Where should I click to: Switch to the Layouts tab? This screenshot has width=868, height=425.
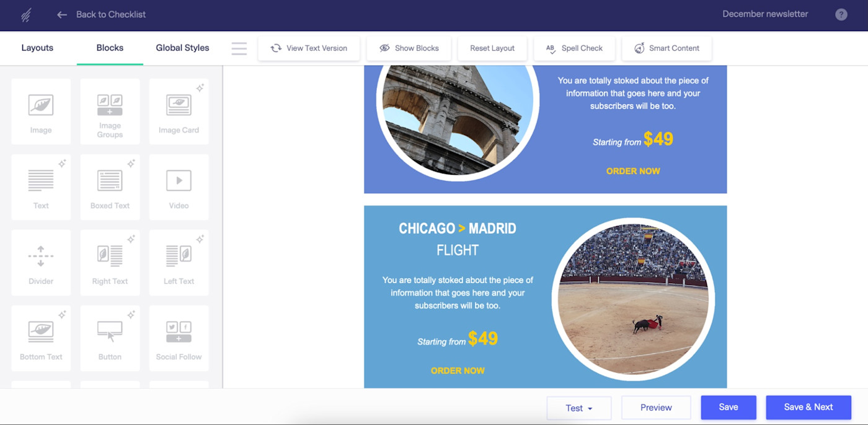click(37, 48)
